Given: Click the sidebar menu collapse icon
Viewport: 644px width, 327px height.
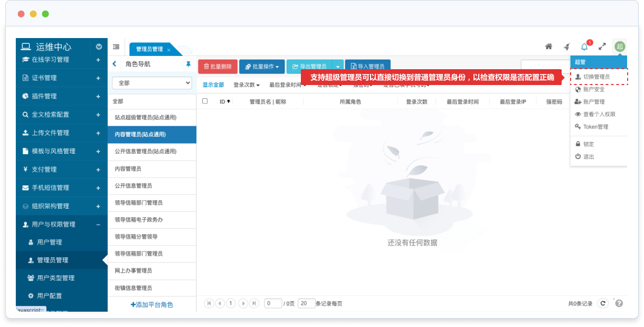Looking at the screenshot, I should tap(116, 47).
